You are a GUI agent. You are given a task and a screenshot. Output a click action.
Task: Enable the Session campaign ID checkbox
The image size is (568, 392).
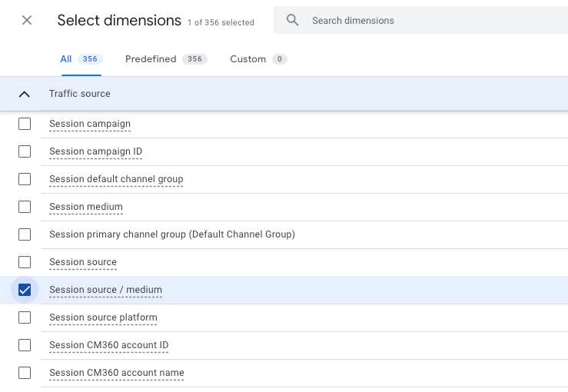point(25,151)
